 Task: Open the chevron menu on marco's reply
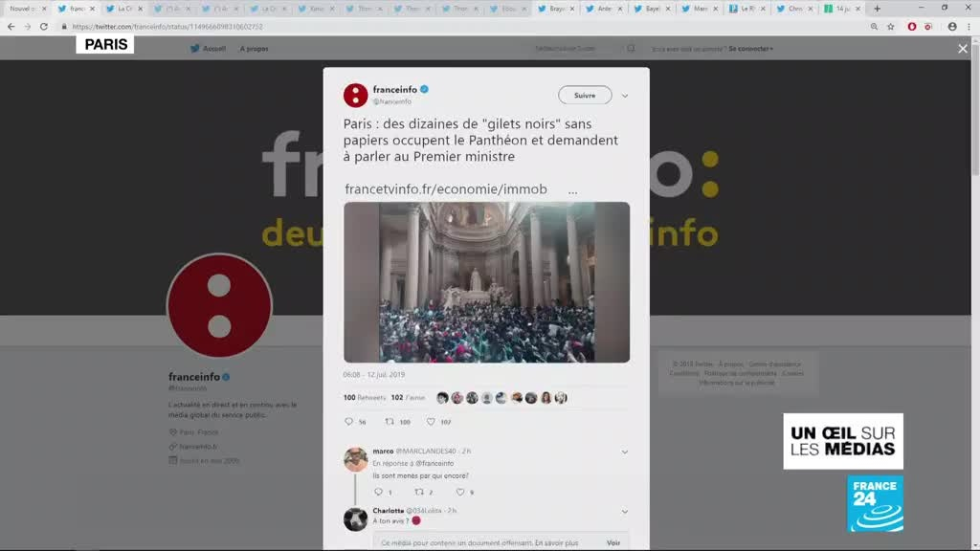(x=625, y=452)
